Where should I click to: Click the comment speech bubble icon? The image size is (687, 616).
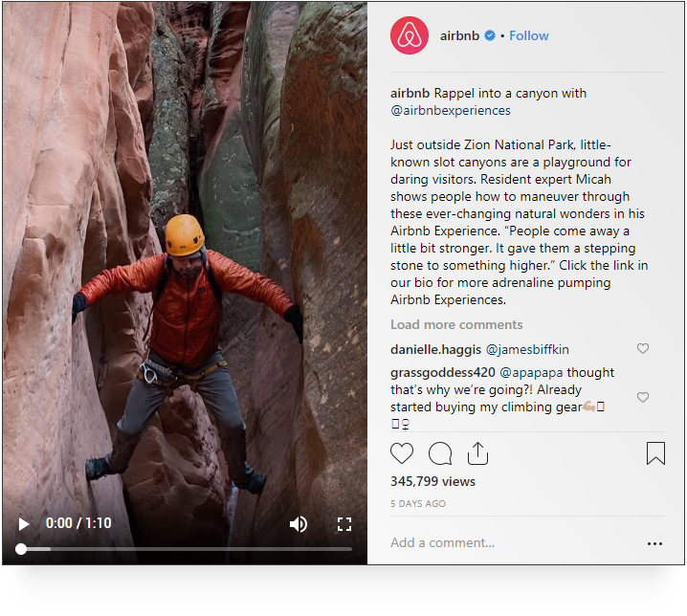click(x=440, y=453)
